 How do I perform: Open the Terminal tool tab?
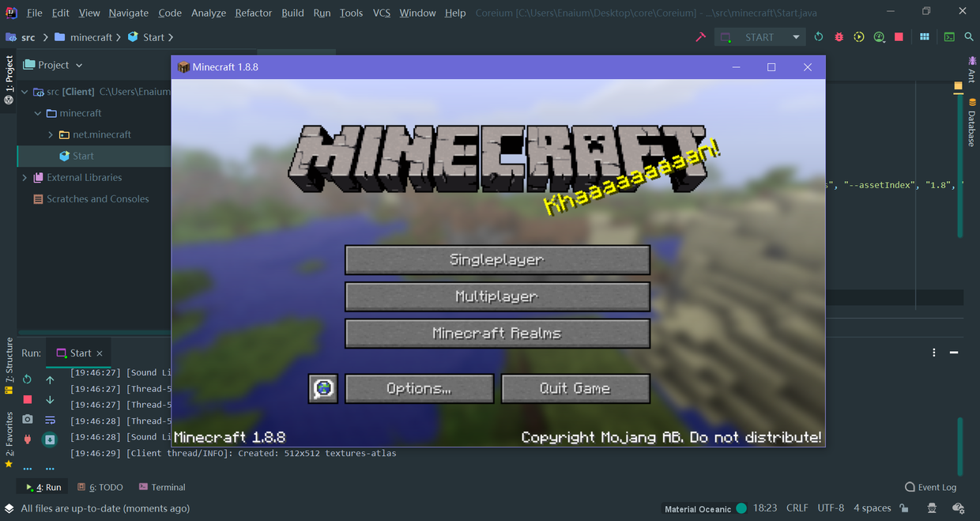click(162, 487)
